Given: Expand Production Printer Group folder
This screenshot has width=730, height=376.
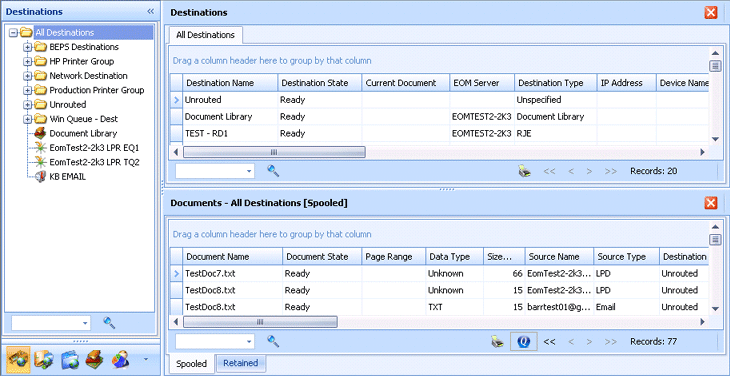Looking at the screenshot, I should click(27, 90).
